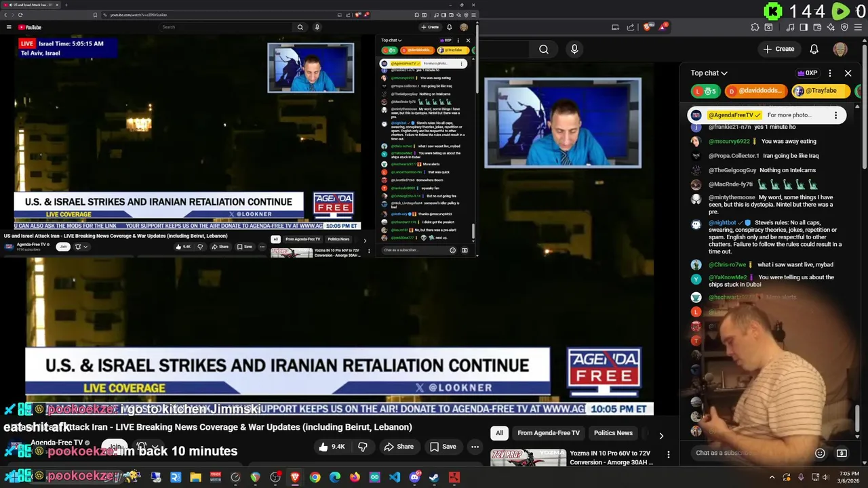868x488 pixels.
Task: Open notifications bell in the magnified YouTube header
Action: pos(814,49)
